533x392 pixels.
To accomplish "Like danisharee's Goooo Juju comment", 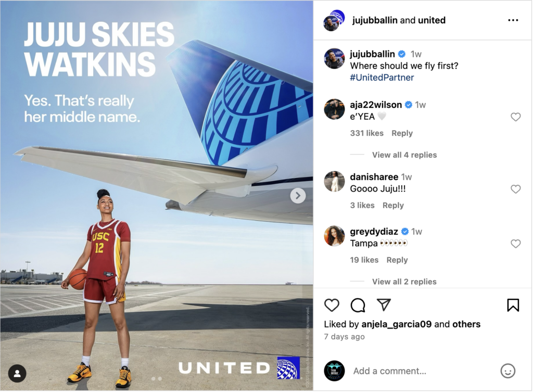I will tap(516, 189).
